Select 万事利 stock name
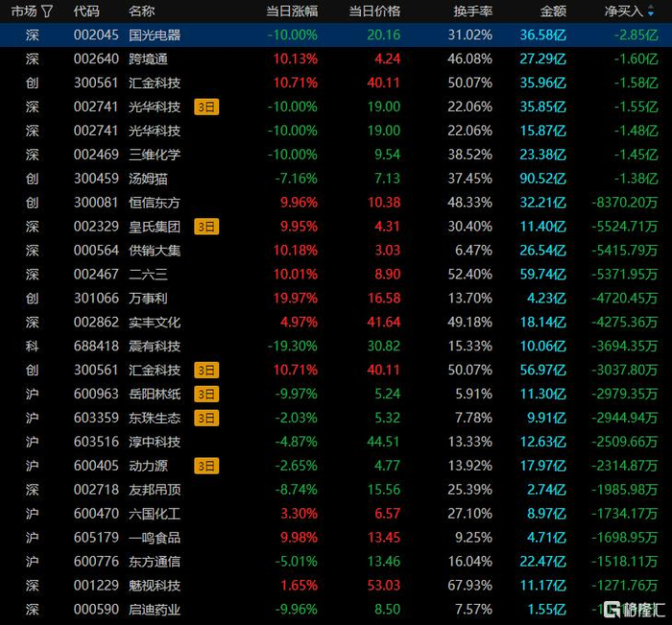The image size is (672, 625). tap(148, 299)
